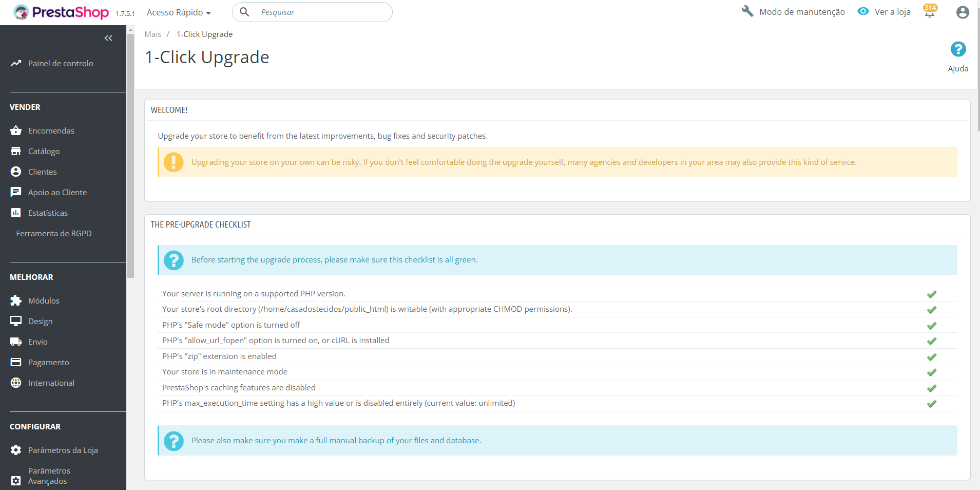Collapse the sidebar with the double chevron
Viewport: 980px width, 490px height.
pyautogui.click(x=108, y=37)
